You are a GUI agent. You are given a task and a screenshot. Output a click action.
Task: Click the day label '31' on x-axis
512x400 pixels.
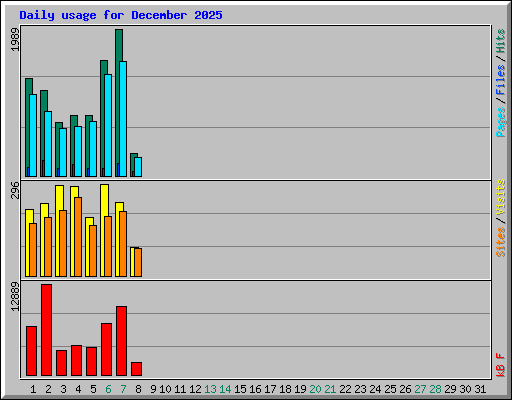pos(480,389)
